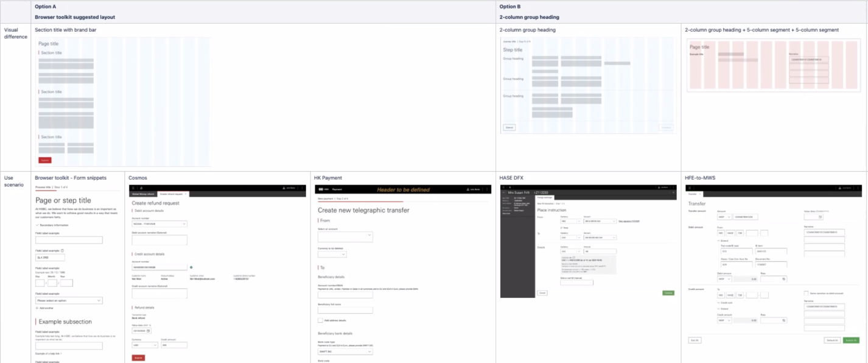The width and height of the screenshot is (868, 363).
Task: Select the Foreign exchange tab in HASE DFX
Action: pos(544,197)
